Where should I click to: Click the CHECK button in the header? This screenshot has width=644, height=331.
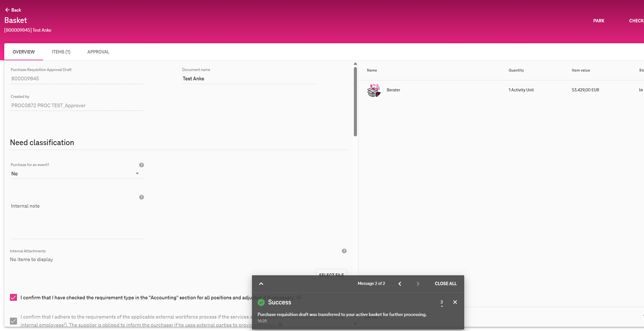coord(636,21)
